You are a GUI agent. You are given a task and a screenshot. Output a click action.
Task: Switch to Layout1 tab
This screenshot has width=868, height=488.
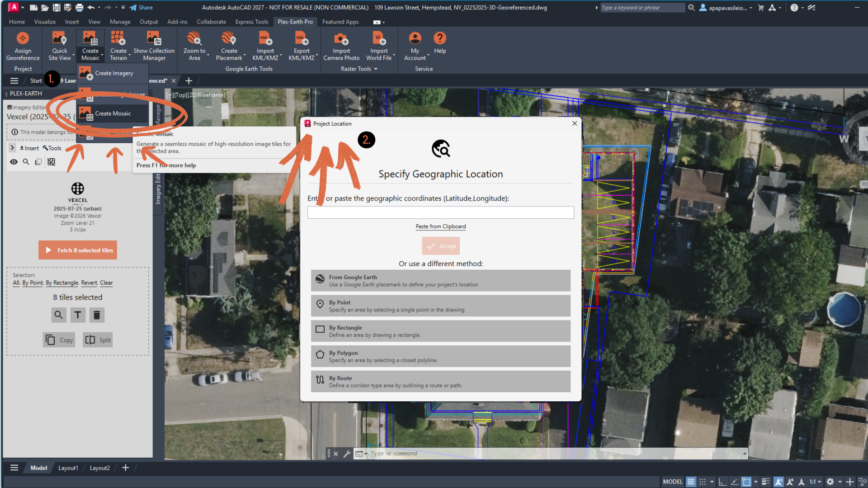click(68, 468)
